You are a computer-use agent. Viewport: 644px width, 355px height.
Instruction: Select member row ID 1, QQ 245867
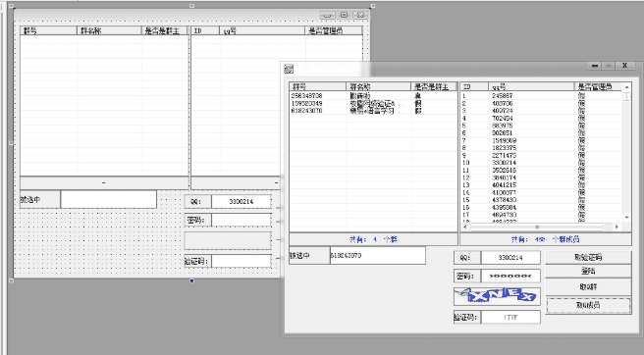click(541, 96)
